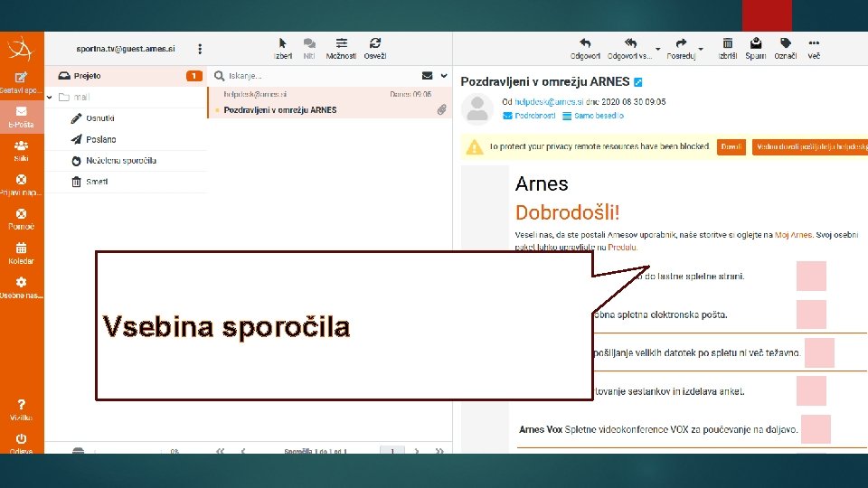Screen dimensions: 868x488
Task: Expand search options chevron
Action: coord(444,76)
